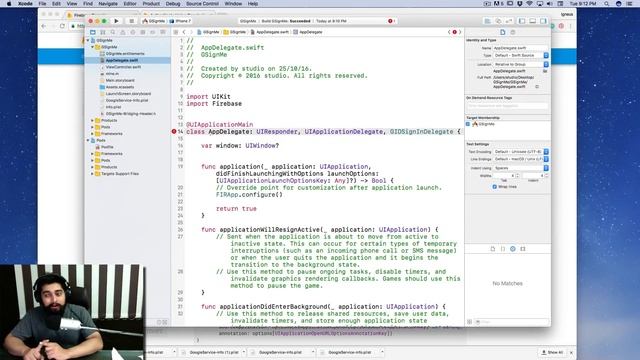Open the File Template library

pyautogui.click(x=493, y=249)
